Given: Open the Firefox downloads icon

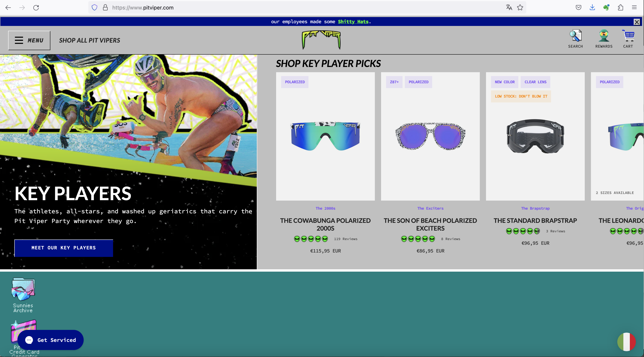Looking at the screenshot, I should (592, 8).
